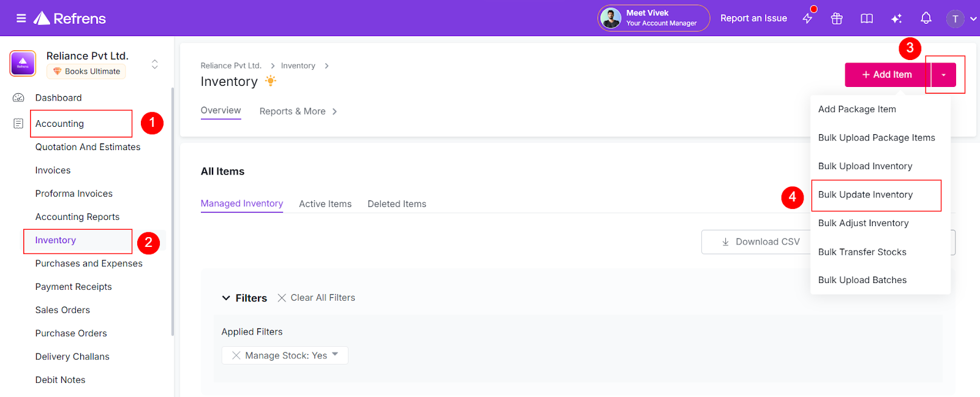Open Accounting Reports
Viewport: 980px width, 397px height.
tap(77, 217)
